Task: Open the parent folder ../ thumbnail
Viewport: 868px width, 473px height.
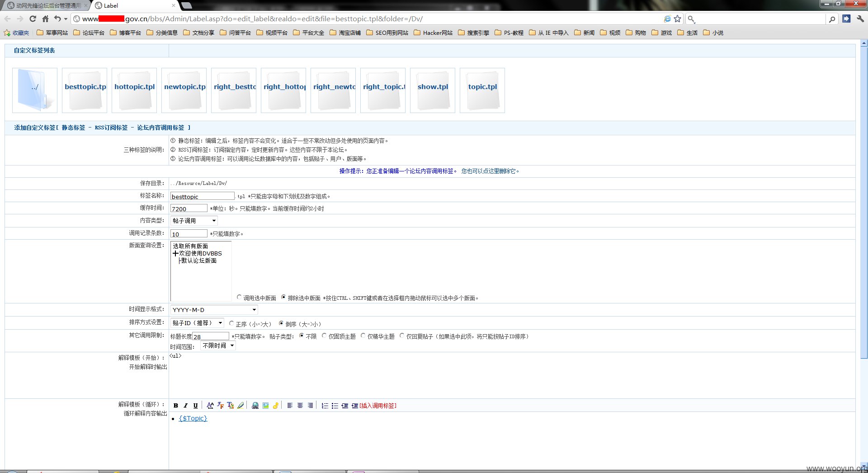Action: point(35,90)
